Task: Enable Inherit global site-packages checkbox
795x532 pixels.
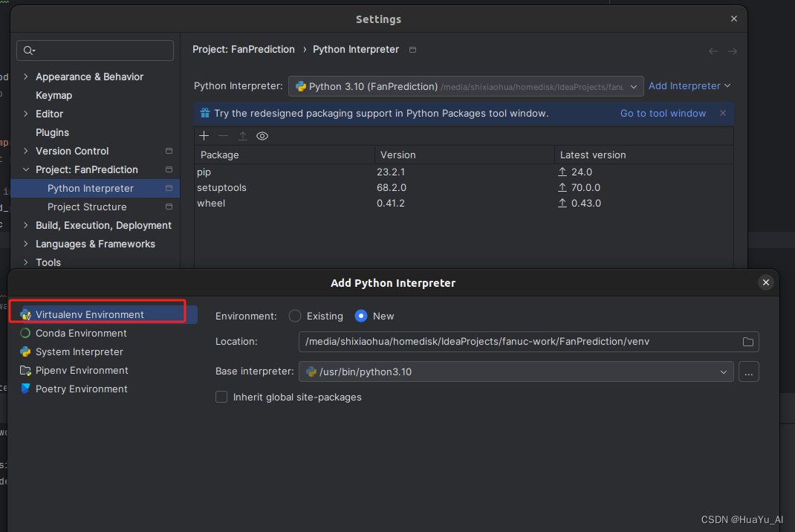Action: pyautogui.click(x=221, y=397)
